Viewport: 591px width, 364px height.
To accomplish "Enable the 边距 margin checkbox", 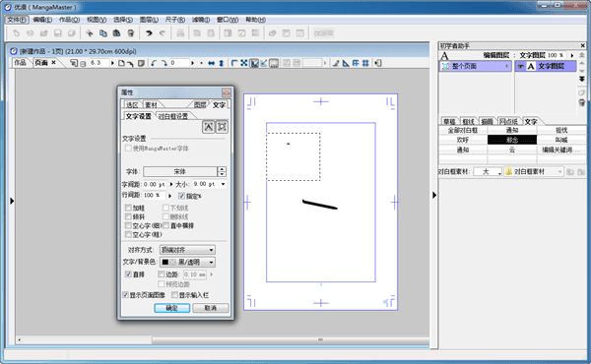I will [162, 274].
